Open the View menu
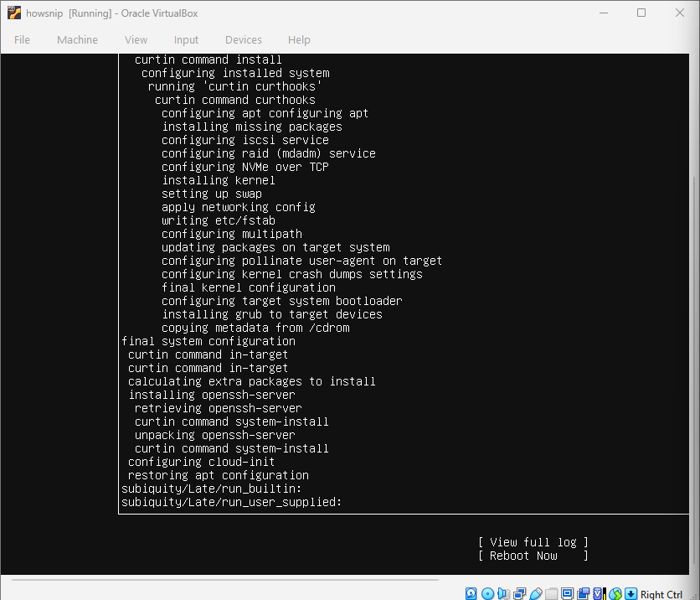This screenshot has width=700, height=600. click(136, 39)
